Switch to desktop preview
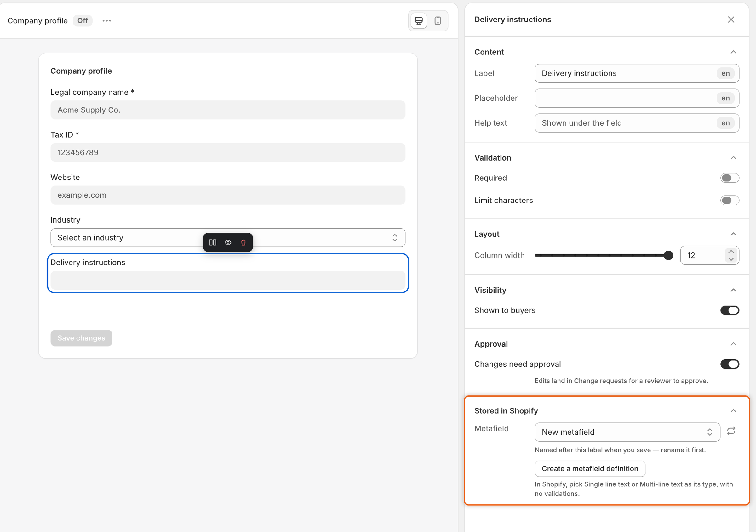Image resolution: width=756 pixels, height=532 pixels. (419, 21)
